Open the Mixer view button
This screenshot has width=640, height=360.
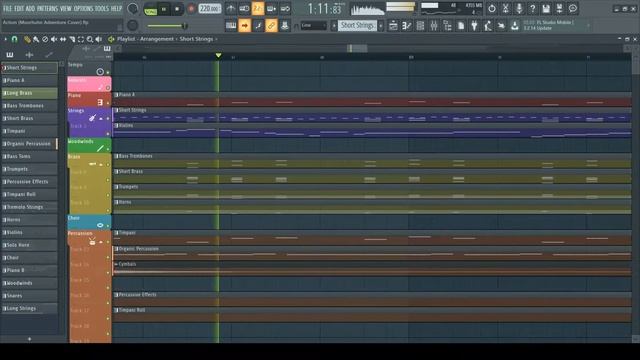[433, 26]
